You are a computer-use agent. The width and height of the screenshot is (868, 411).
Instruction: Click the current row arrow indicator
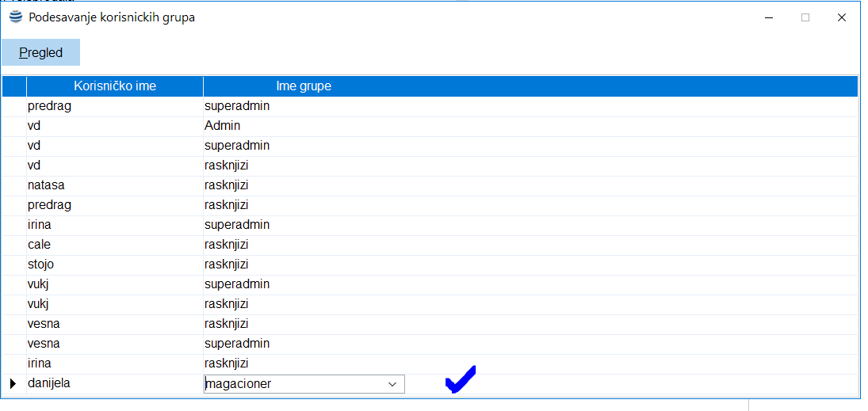click(13, 384)
